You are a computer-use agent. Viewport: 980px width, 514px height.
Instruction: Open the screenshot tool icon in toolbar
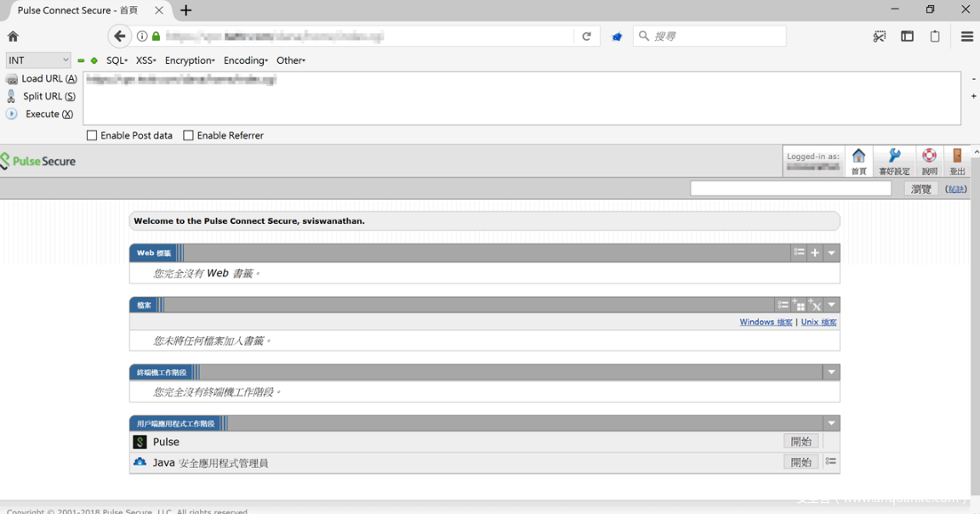click(x=880, y=37)
